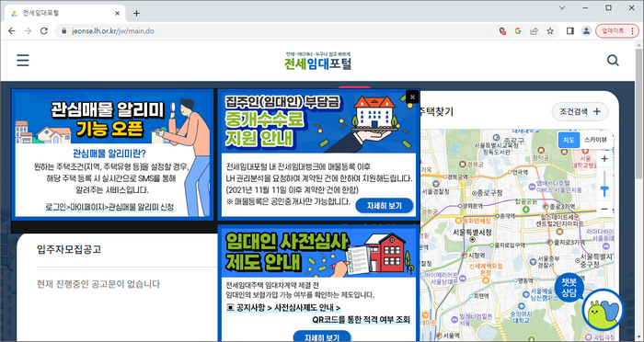Image resolution: width=644 pixels, height=342 pixels.
Task: Reload the page
Action: pos(44,30)
